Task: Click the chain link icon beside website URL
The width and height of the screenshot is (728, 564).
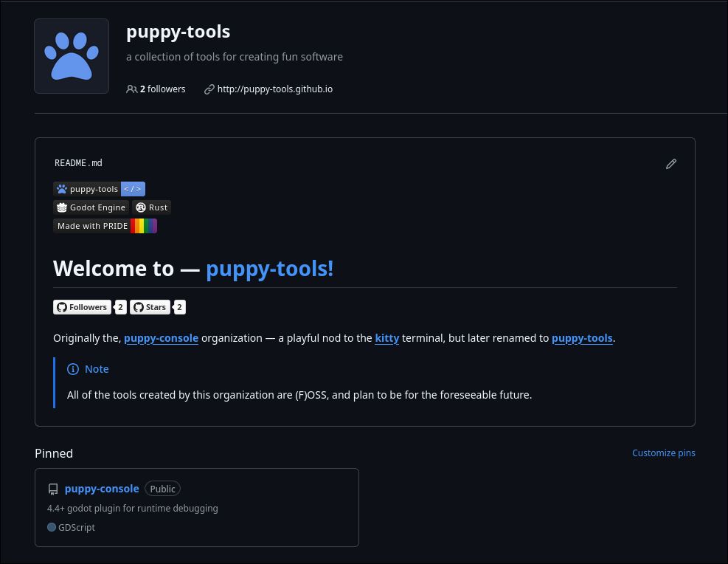Action: pos(209,89)
